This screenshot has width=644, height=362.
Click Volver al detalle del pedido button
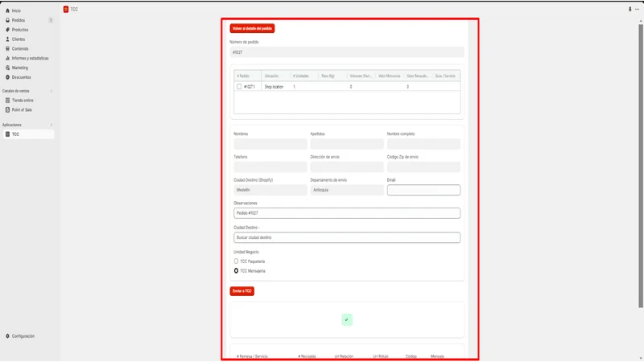coord(252,28)
